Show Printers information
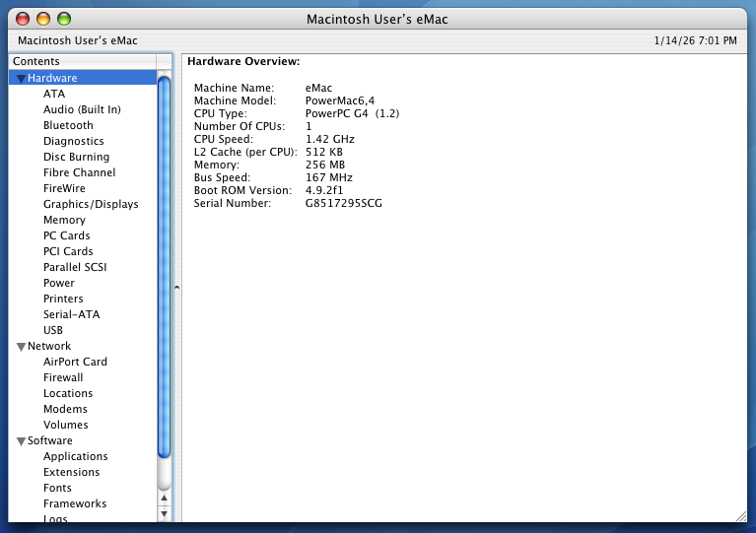 [x=63, y=299]
